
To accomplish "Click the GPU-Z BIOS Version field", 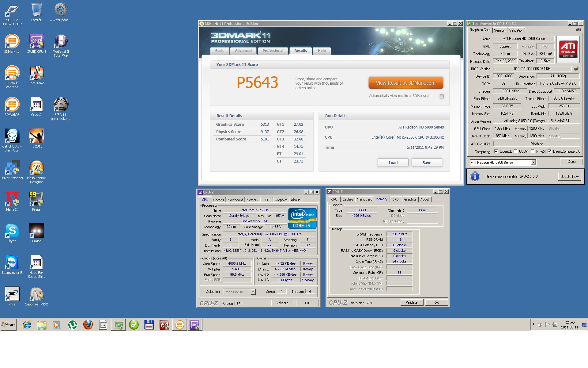I will (x=532, y=69).
